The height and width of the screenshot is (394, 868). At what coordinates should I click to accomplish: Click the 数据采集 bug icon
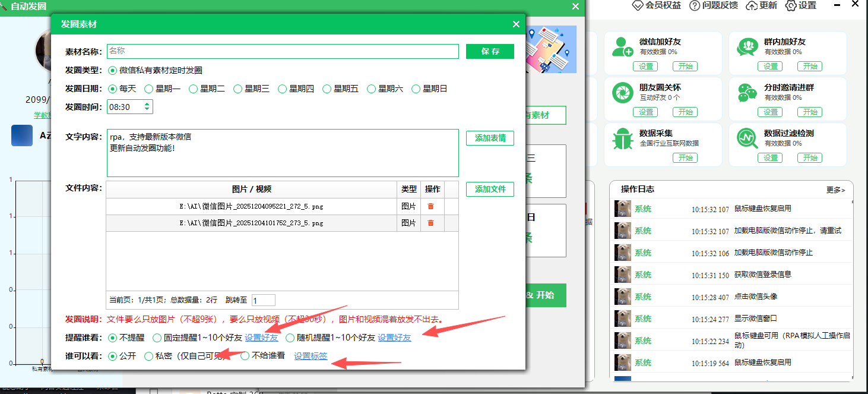(x=621, y=140)
